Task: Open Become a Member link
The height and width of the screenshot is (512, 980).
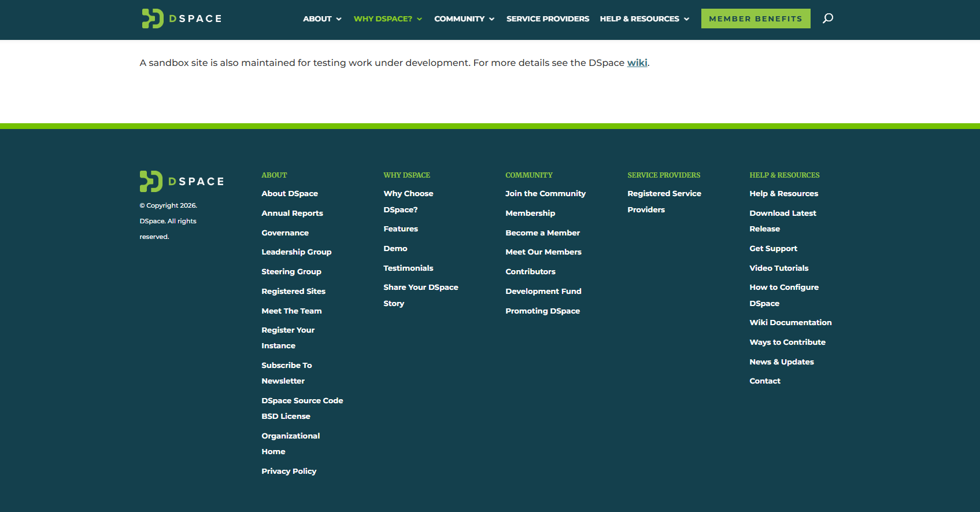Action: click(542, 233)
